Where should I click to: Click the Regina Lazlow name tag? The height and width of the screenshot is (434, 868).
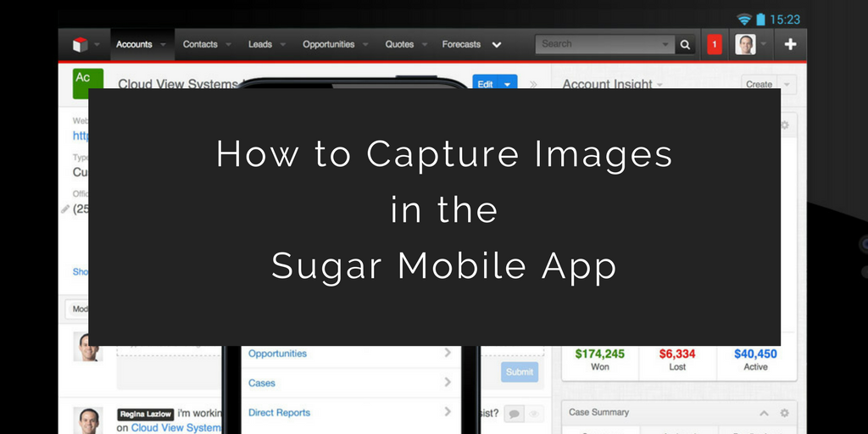coord(146,414)
